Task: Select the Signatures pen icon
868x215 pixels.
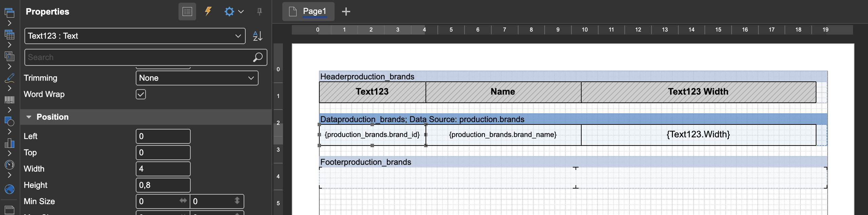Action: coord(10,78)
